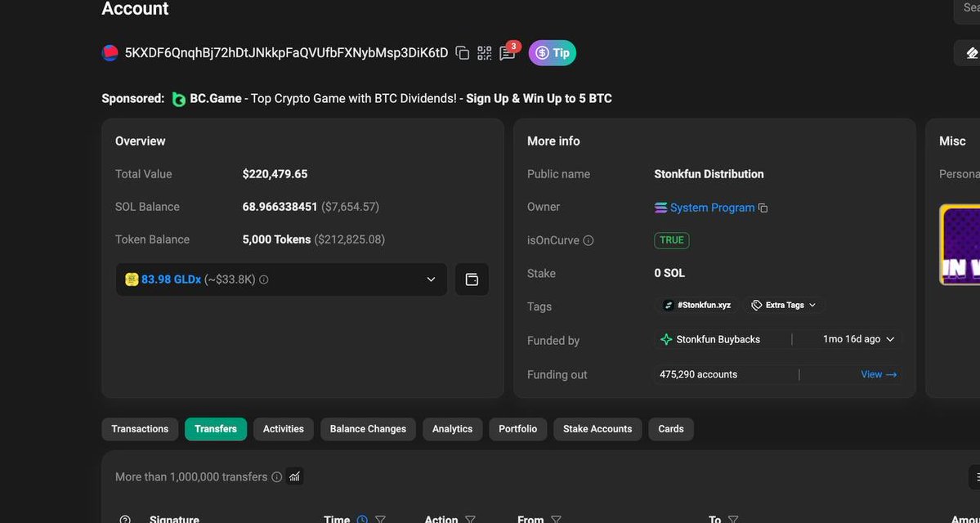Go to the Balance Changes tab
980x523 pixels.
coord(368,429)
